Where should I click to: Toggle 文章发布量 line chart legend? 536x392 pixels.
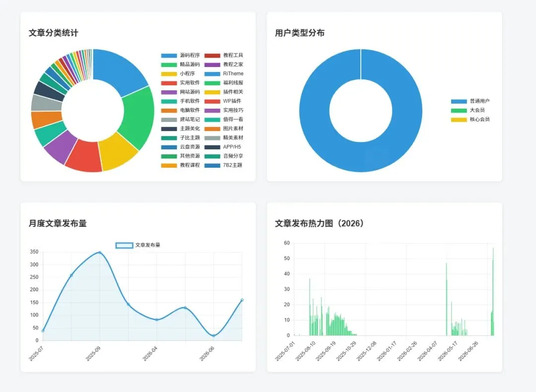[138, 245]
